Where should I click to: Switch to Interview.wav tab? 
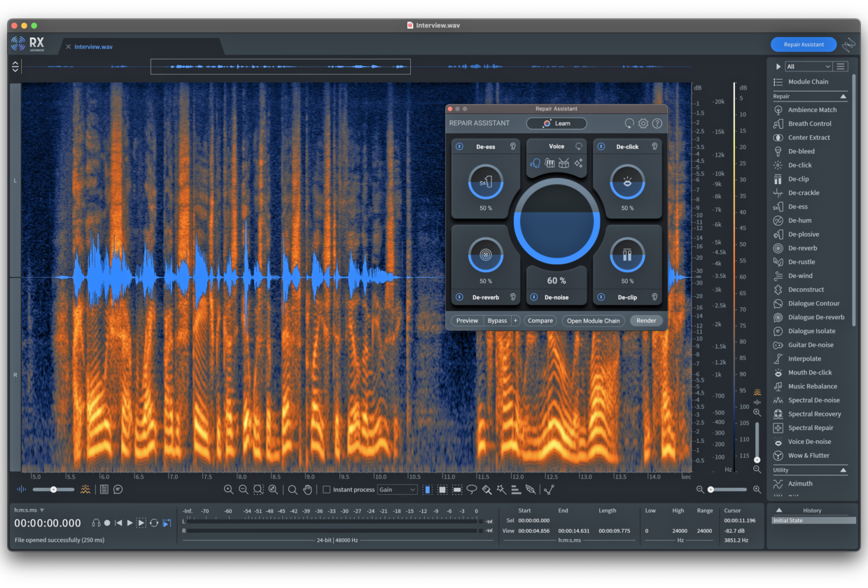[x=93, y=47]
